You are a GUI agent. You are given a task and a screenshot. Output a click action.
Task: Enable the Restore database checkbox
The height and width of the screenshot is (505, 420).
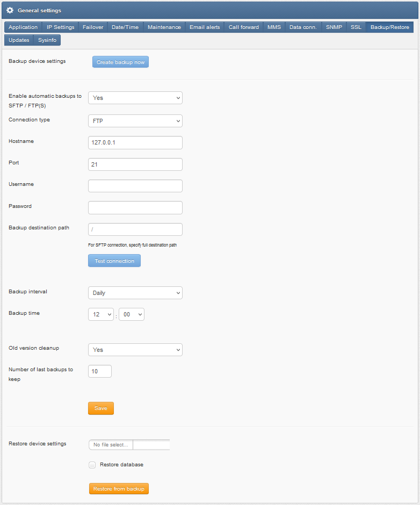[x=92, y=465]
